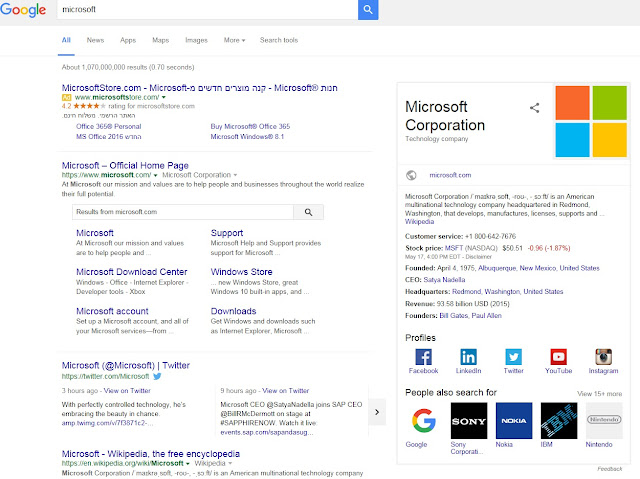Open the Instagram profile icon
The width and height of the screenshot is (640, 479).
[x=603, y=357]
